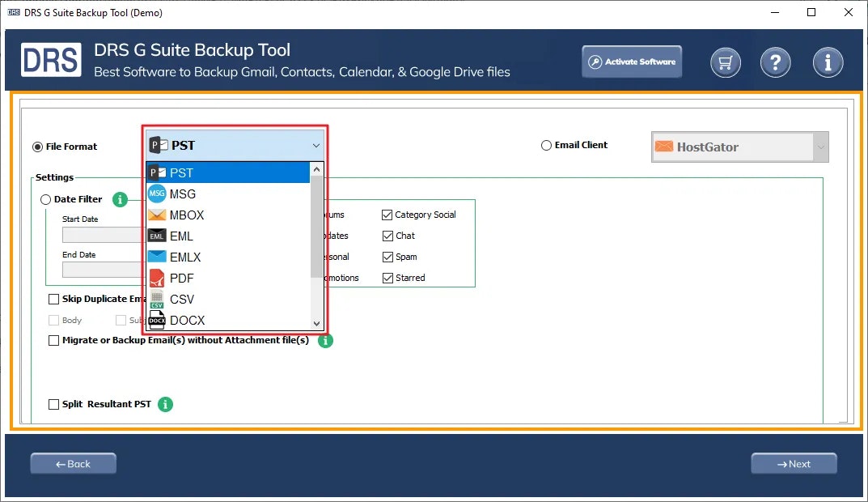Click the EMLX blue envelope icon
Image resolution: width=868 pixels, height=502 pixels.
tap(157, 257)
